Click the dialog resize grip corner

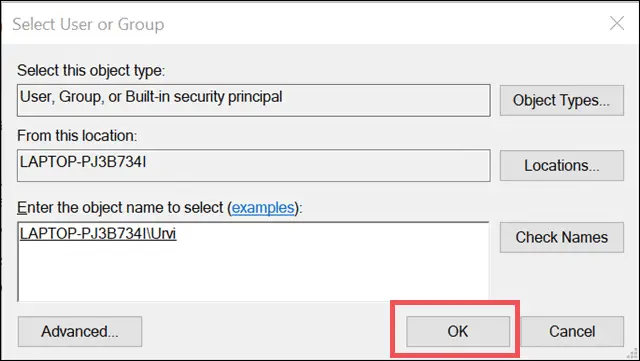[x=632, y=353]
